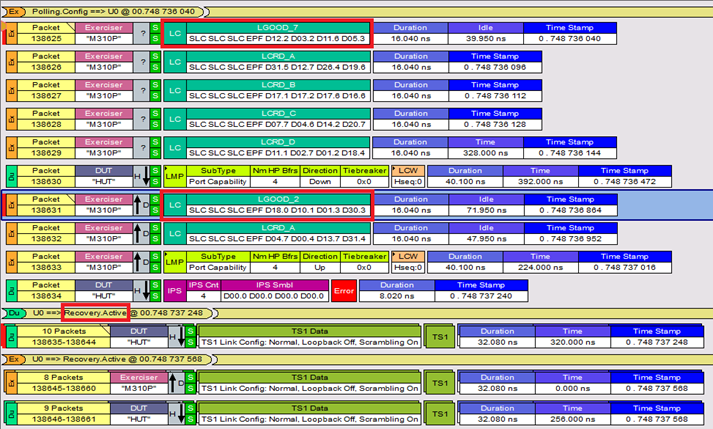
Task: Click the Direction 'Down' cell on packet 138630
Action: coord(320,177)
